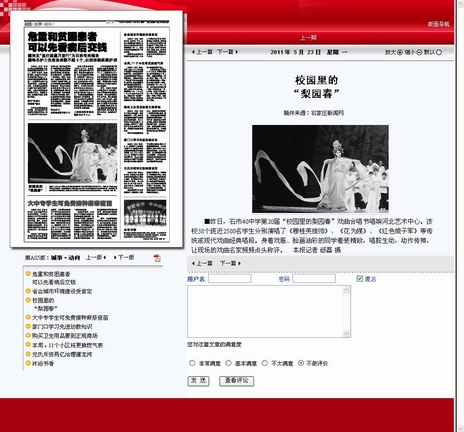Click the 发送 send button
Image resolution: width=464 pixels, height=432 pixels.
pyautogui.click(x=199, y=381)
